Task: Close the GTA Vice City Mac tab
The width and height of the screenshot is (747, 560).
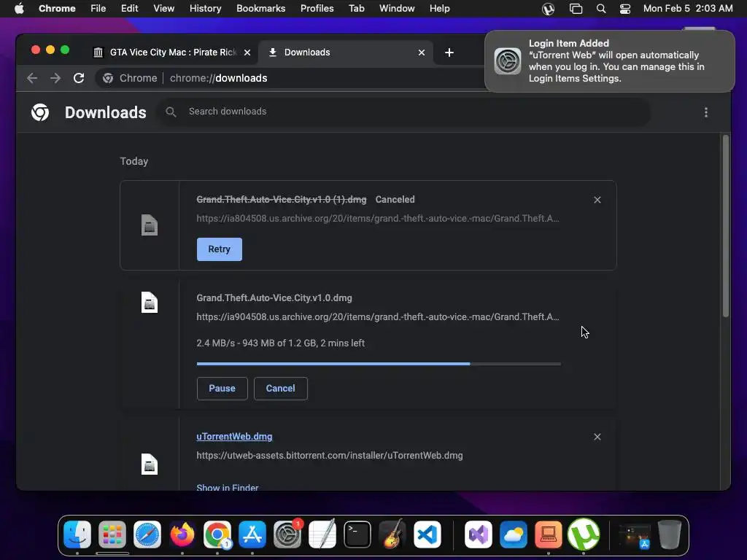Action: (x=247, y=52)
